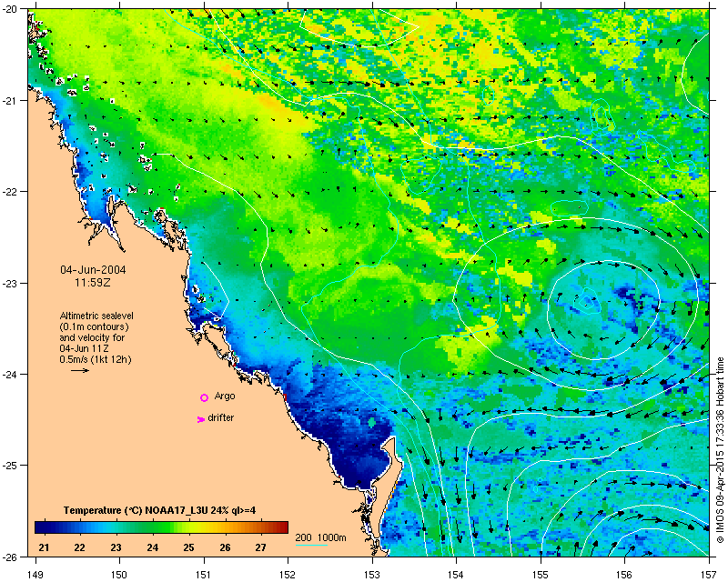Image resolution: width=728 pixels, height=582 pixels.
Task: Click color bar label 25
Action: click(188, 547)
